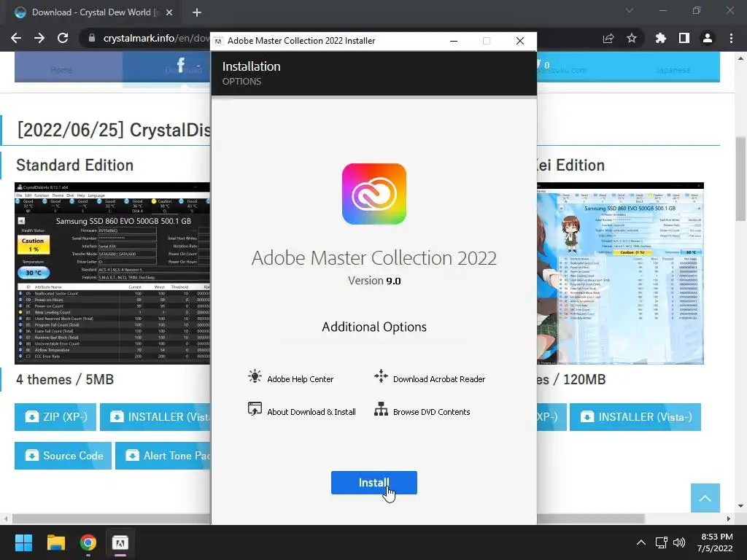747x560 pixels.
Task: Click the scroll-to-top arrow button
Action: [705, 498]
